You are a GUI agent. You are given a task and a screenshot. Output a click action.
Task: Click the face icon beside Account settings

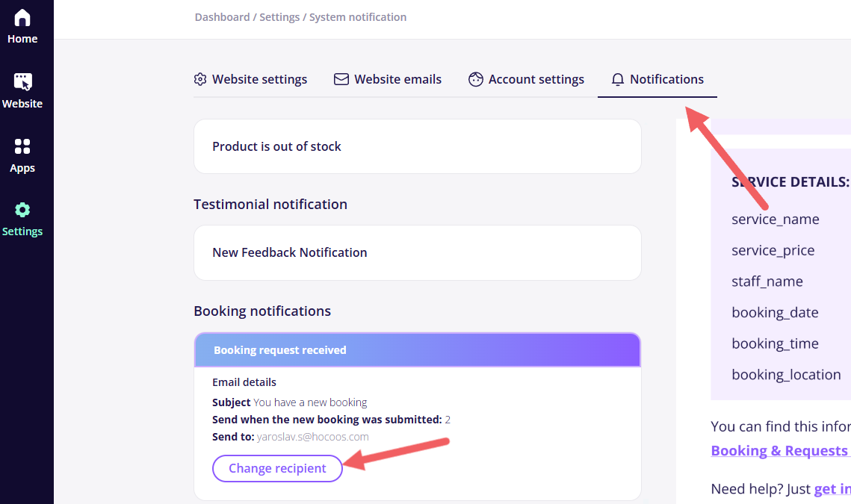click(x=475, y=79)
